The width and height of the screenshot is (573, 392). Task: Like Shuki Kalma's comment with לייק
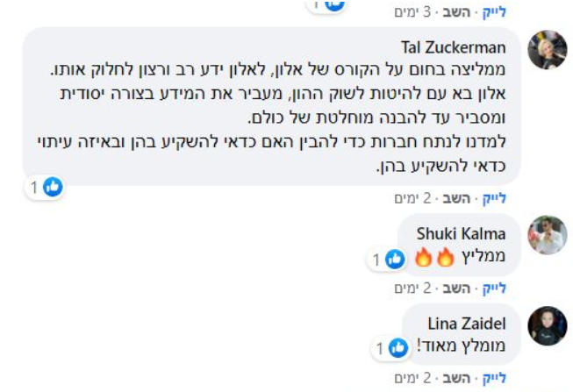[x=495, y=288]
